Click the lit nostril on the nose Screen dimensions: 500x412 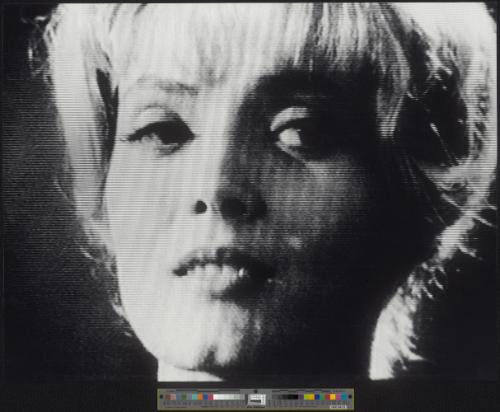[x=200, y=207]
